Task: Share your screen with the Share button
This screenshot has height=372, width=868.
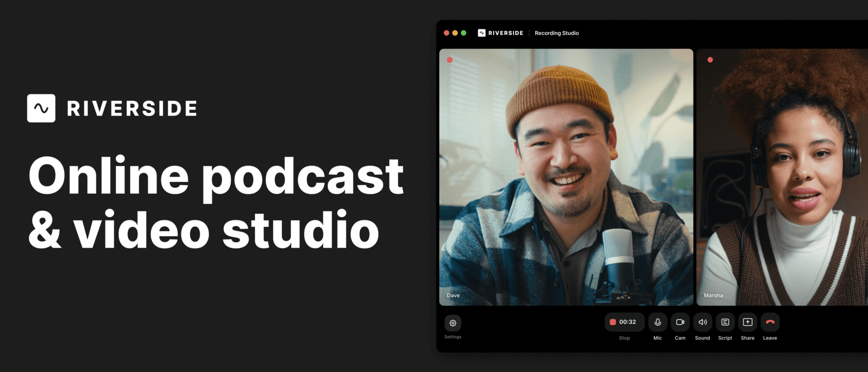Action: 748,322
